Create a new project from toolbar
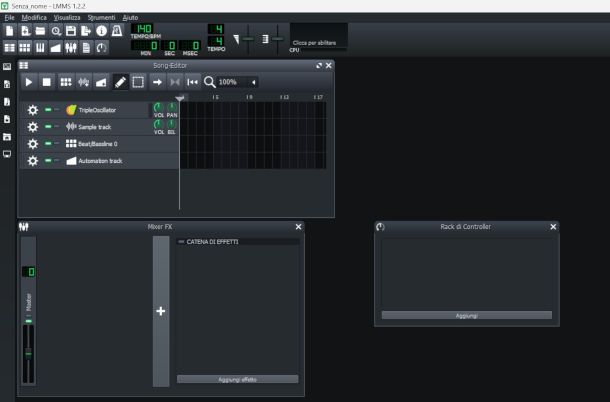 (x=10, y=31)
